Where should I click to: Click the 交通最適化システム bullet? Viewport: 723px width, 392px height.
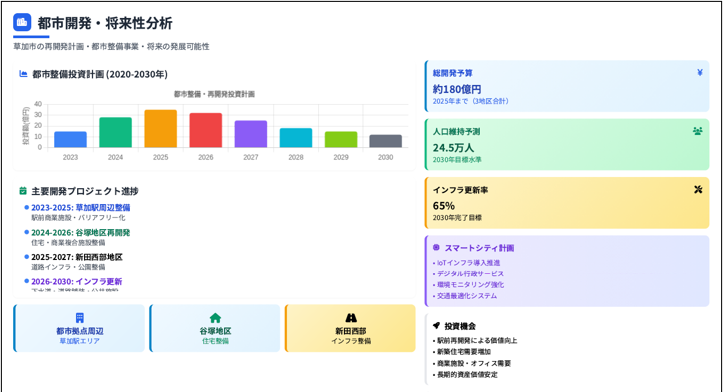pos(465,296)
